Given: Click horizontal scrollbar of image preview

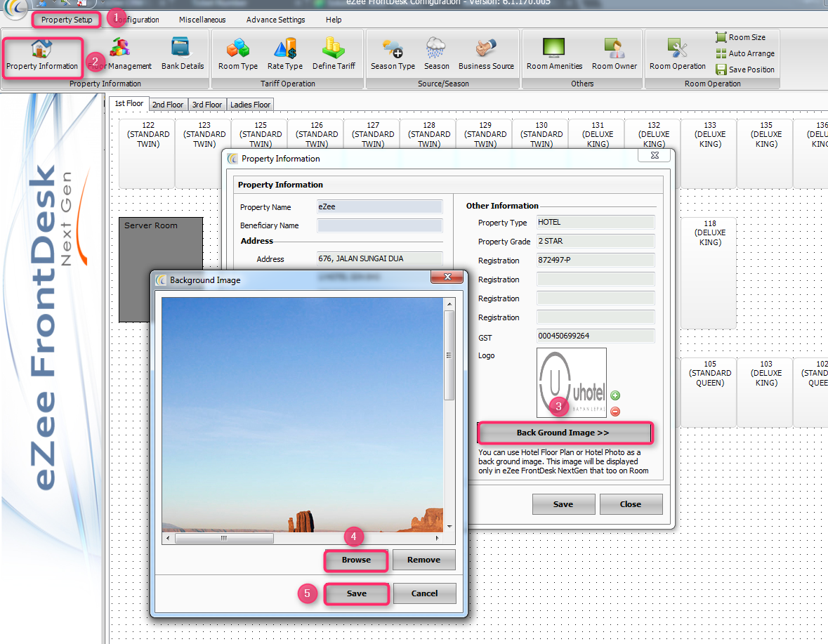Looking at the screenshot, I should tap(224, 539).
